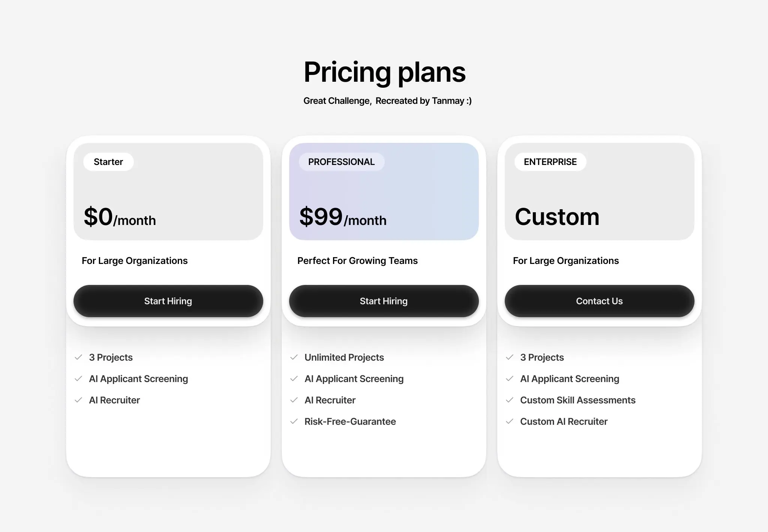Select the ENTERPRISE plan badge
768x532 pixels.
coord(550,162)
